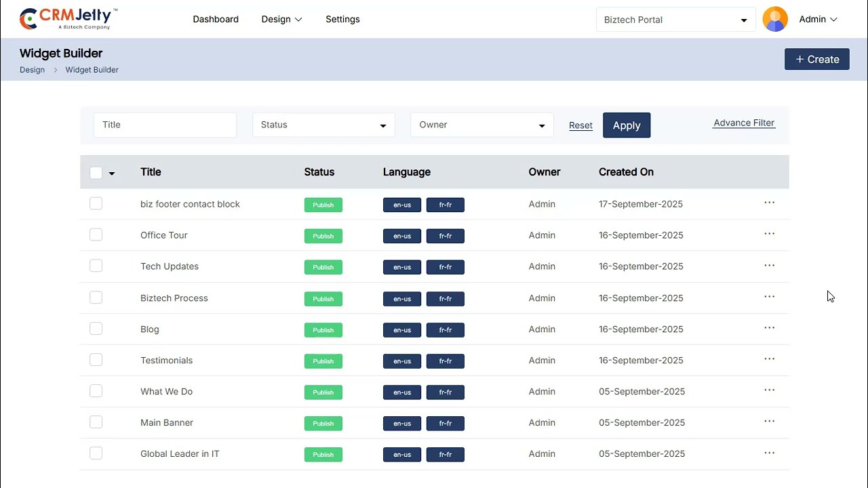This screenshot has width=868, height=488.
Task: Open three-dot menu for Blog row
Action: [x=769, y=328]
